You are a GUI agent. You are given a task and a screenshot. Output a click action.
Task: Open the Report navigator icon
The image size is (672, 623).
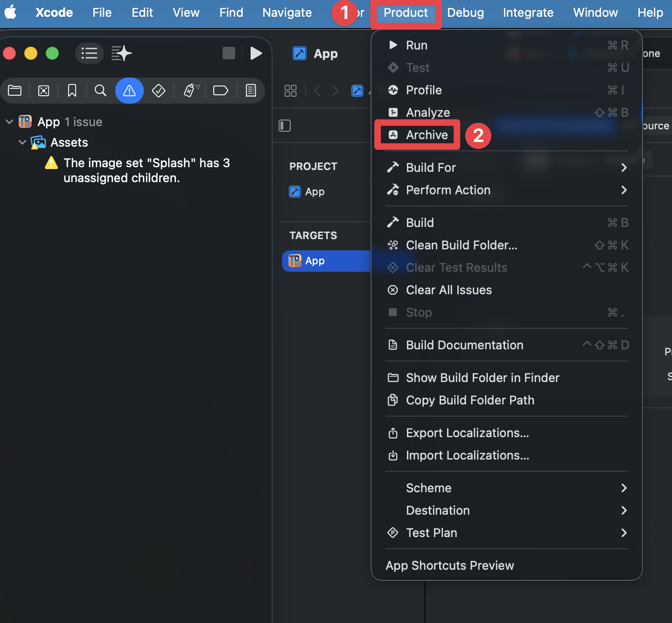point(251,91)
